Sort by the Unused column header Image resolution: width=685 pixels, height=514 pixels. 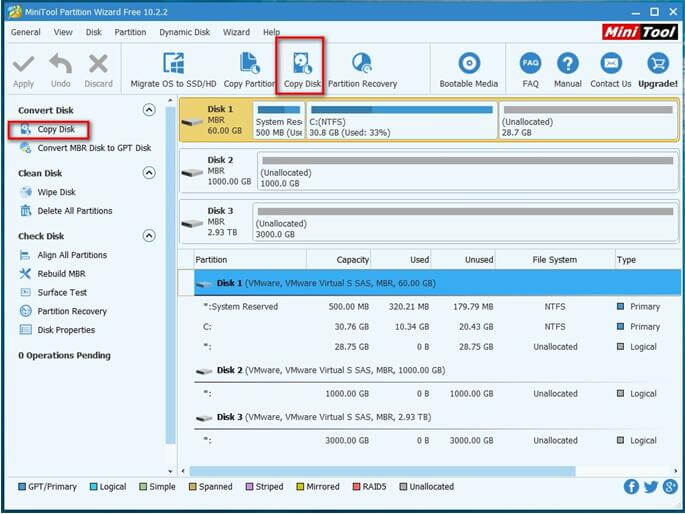click(463, 260)
